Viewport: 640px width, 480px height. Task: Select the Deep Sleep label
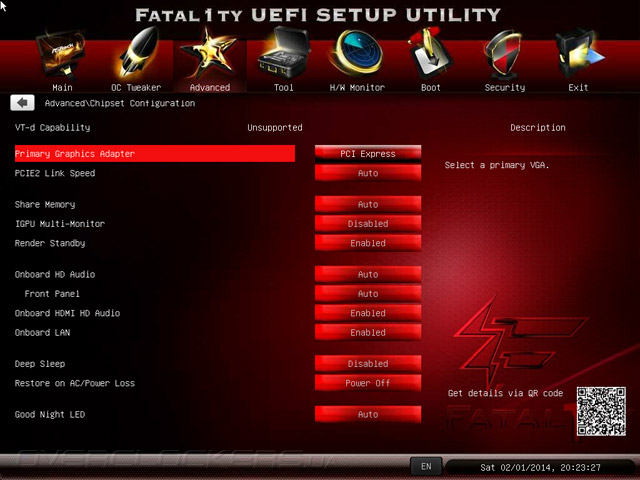tap(40, 364)
